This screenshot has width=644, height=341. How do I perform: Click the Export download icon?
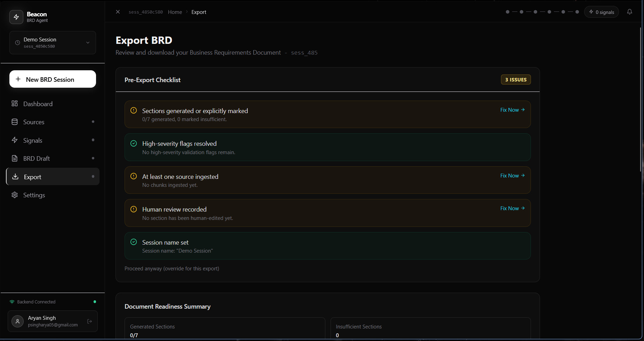(x=15, y=176)
